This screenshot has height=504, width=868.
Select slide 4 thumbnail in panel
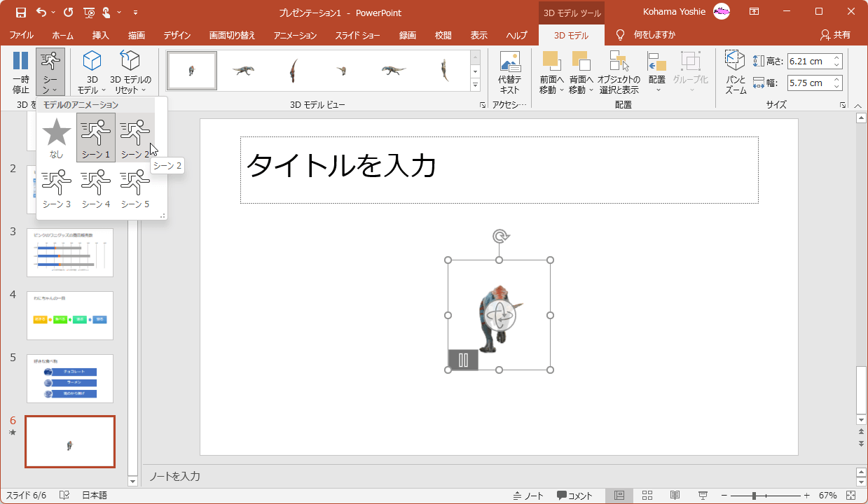70,316
